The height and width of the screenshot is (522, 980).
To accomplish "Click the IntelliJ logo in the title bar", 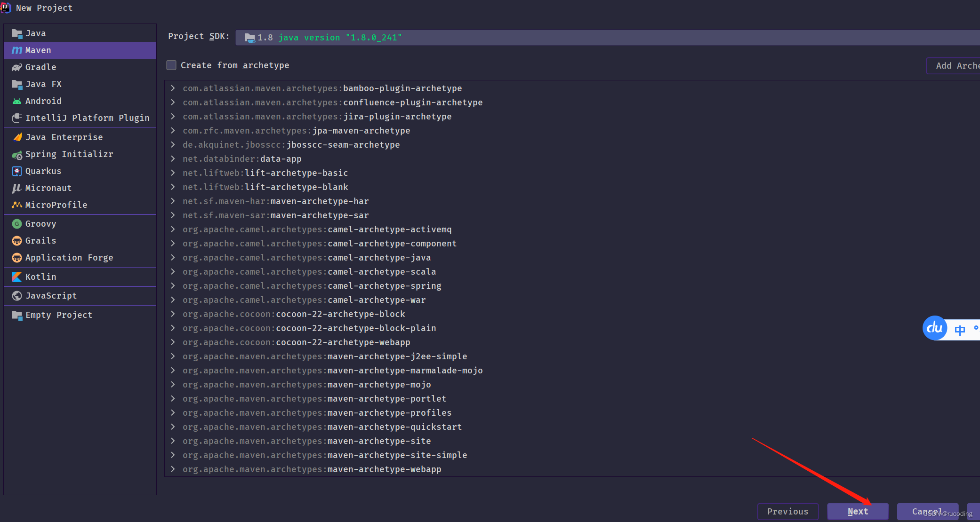I will pos(6,8).
